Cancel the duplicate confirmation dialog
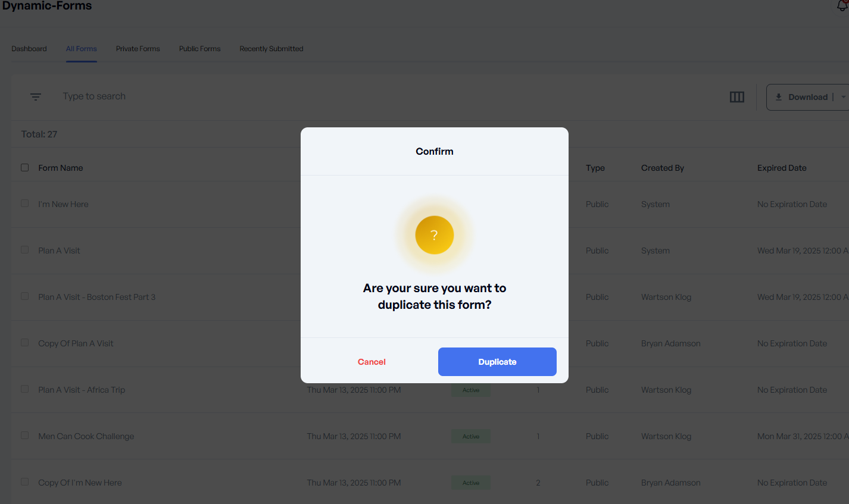This screenshot has width=849, height=504. (x=372, y=362)
